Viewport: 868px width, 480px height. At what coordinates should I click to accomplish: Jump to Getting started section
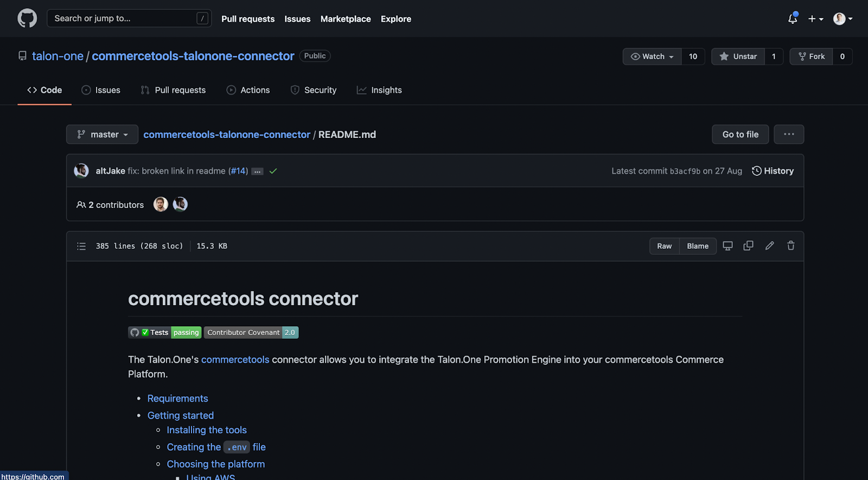181,415
